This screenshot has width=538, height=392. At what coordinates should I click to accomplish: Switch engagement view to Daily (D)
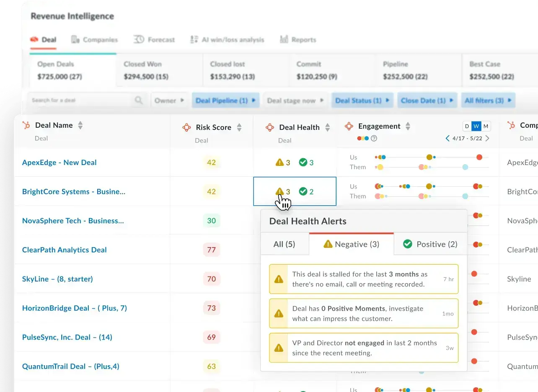(x=467, y=126)
